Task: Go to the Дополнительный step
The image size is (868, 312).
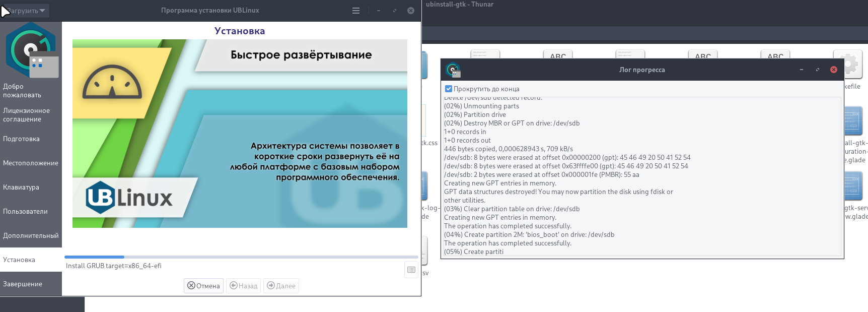Action: tap(31, 236)
